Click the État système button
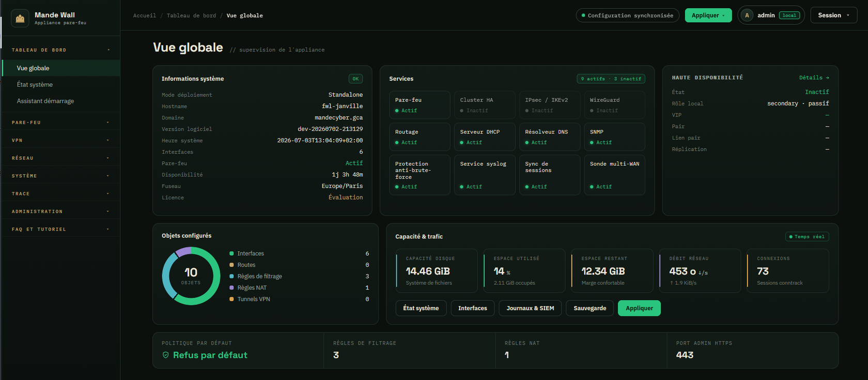 [421, 308]
